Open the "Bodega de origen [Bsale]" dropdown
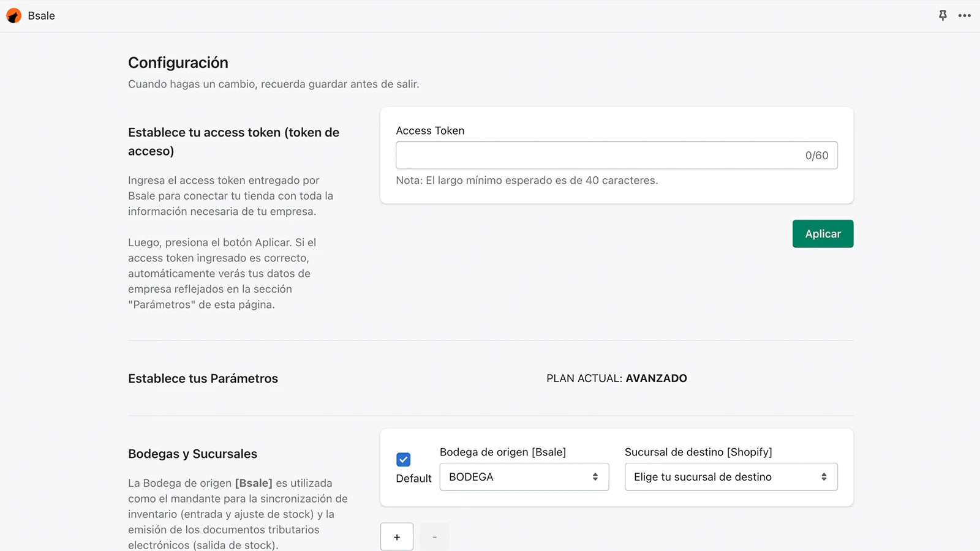 524,476
